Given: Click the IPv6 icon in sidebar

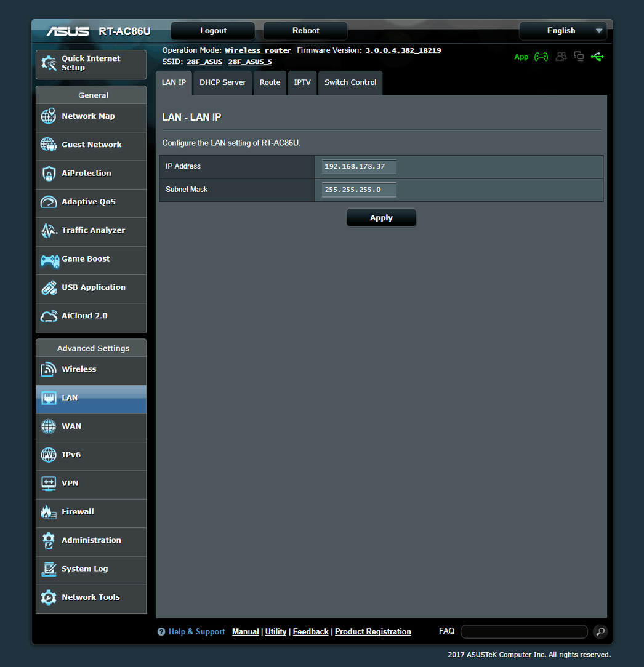Looking at the screenshot, I should click(49, 455).
